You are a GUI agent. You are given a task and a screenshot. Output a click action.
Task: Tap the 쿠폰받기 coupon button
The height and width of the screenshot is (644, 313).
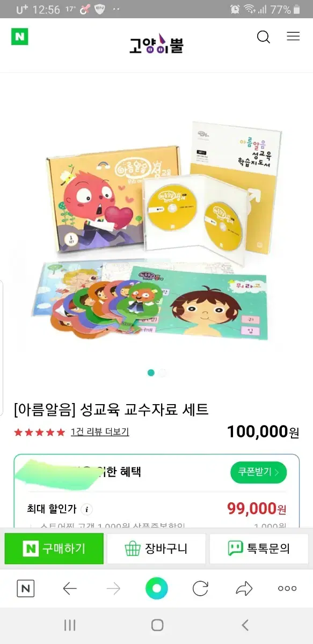click(259, 472)
